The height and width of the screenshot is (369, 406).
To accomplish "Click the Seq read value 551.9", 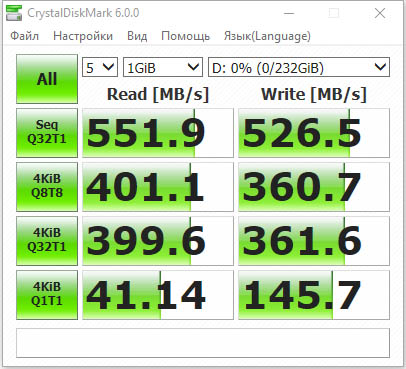I will [158, 133].
